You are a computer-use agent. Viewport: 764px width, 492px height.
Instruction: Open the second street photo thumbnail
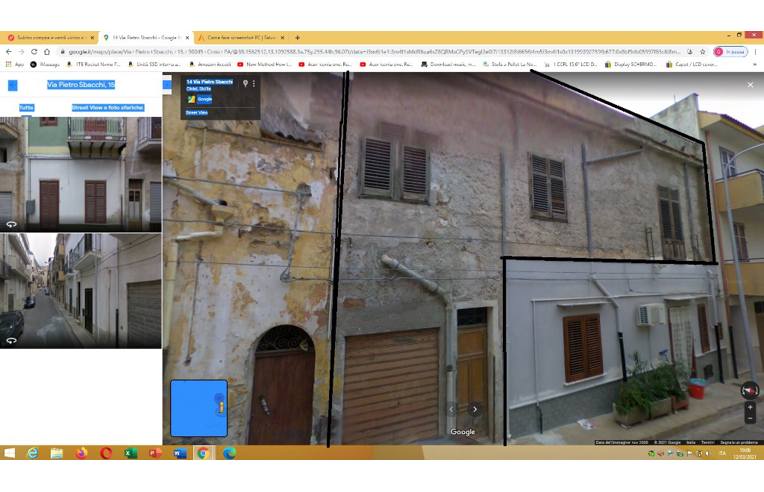tap(80, 290)
